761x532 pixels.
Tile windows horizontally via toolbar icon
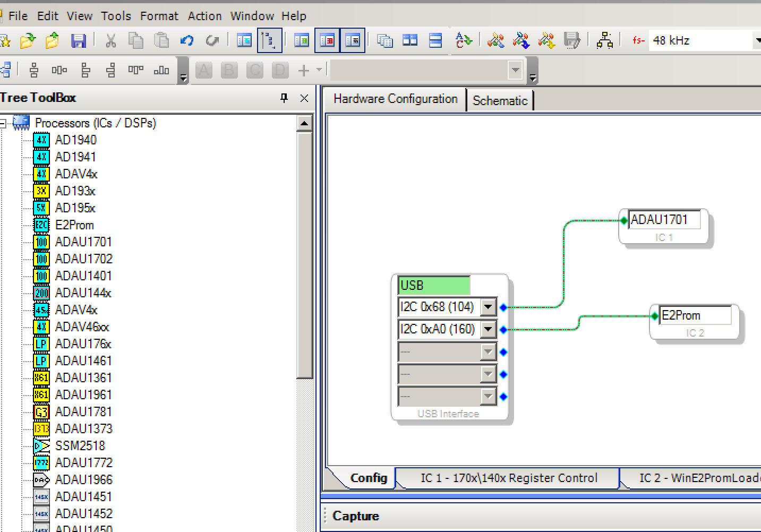click(435, 40)
